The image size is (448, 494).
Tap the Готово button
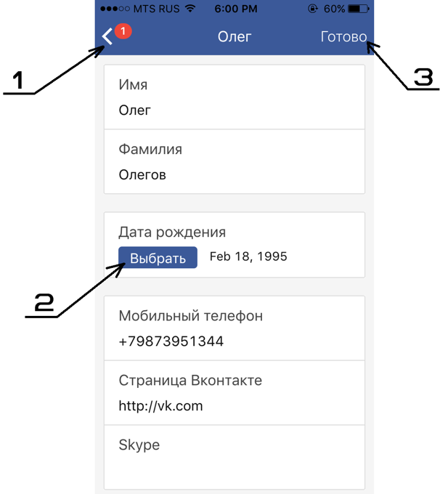(343, 37)
